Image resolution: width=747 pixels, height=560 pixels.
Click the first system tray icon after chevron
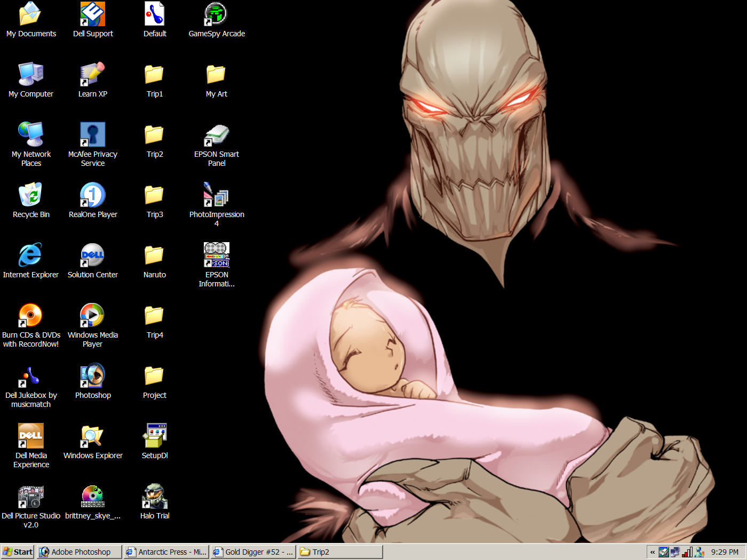click(x=664, y=552)
